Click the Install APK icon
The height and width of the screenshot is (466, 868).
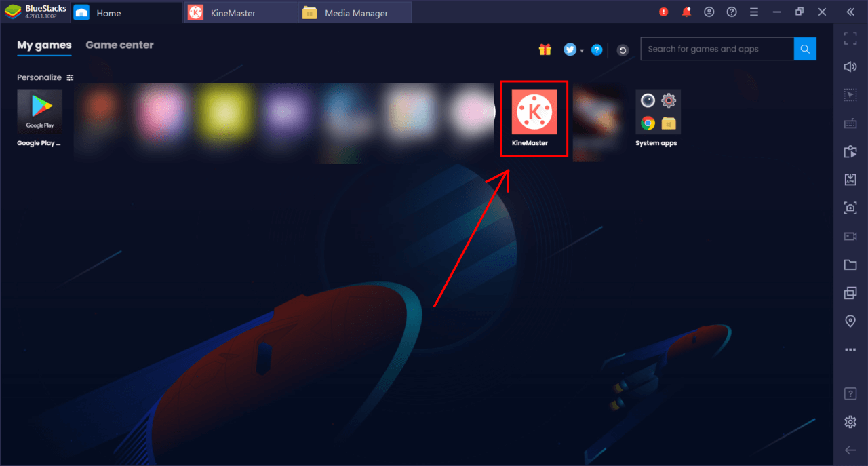(x=850, y=180)
